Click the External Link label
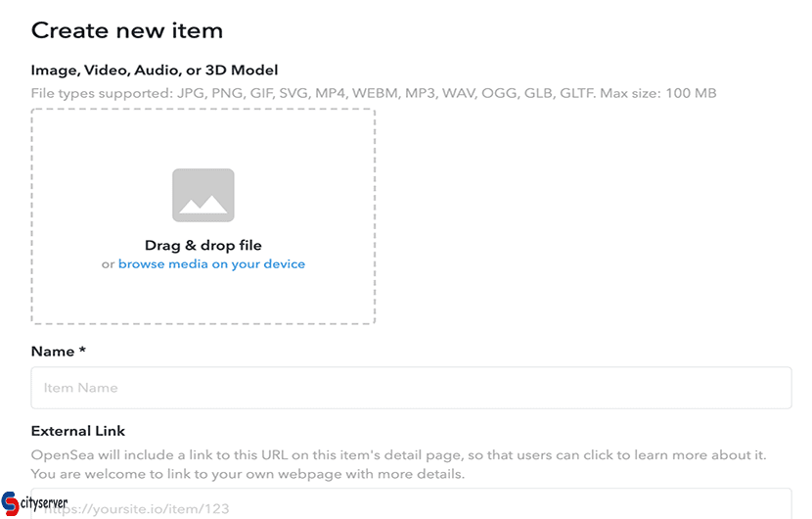This screenshot has height=519, width=812. coord(78,432)
